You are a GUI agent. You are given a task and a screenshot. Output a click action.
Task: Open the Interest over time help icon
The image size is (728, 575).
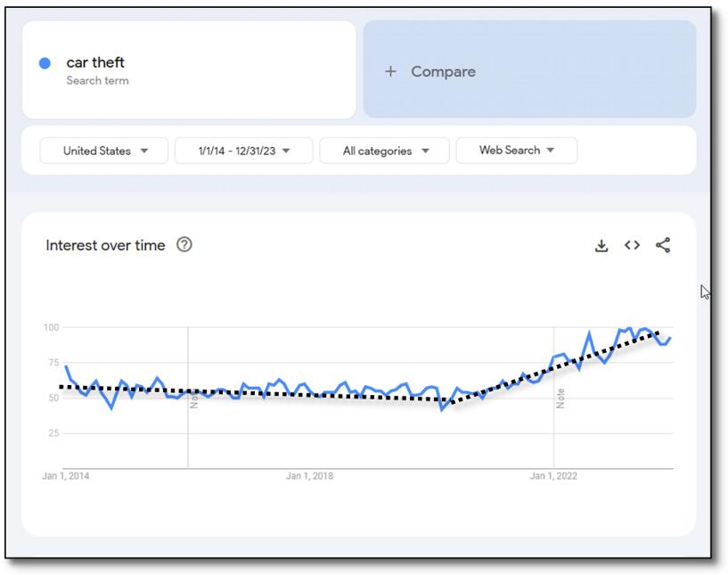click(184, 245)
